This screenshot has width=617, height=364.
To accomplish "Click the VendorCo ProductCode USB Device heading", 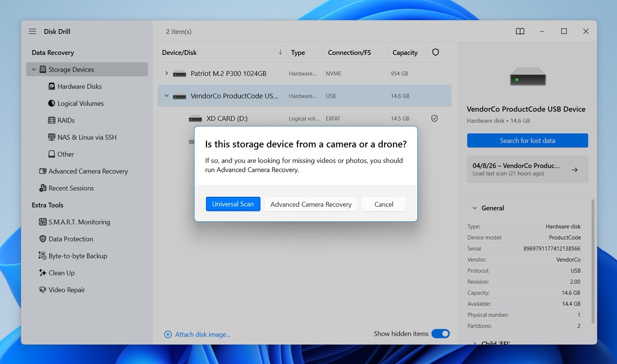I will click(x=526, y=109).
